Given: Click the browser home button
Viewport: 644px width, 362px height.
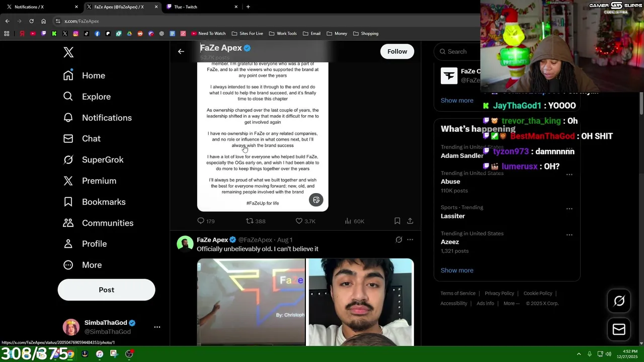Looking at the screenshot, I should [x=43, y=21].
